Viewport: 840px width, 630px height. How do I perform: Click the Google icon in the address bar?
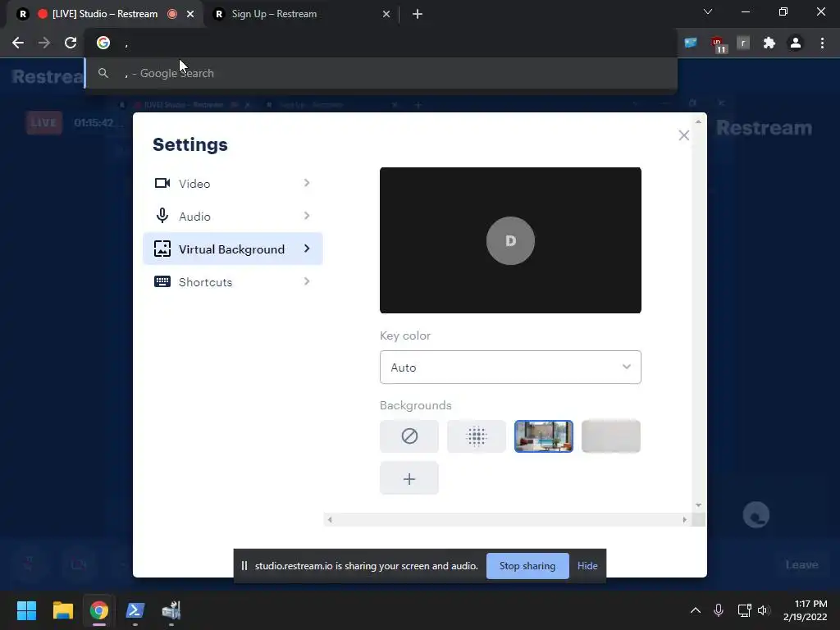click(103, 43)
